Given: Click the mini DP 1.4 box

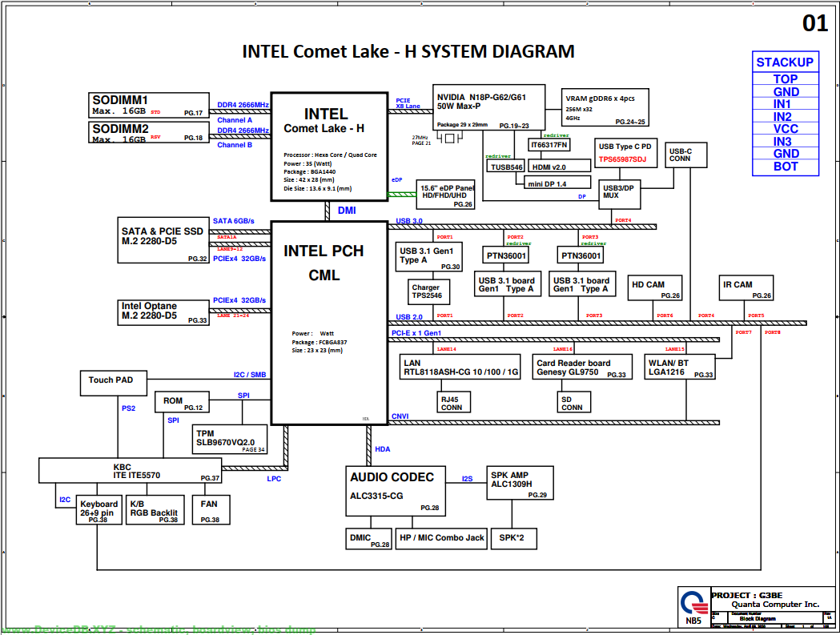Looking at the screenshot, I should click(557, 183).
